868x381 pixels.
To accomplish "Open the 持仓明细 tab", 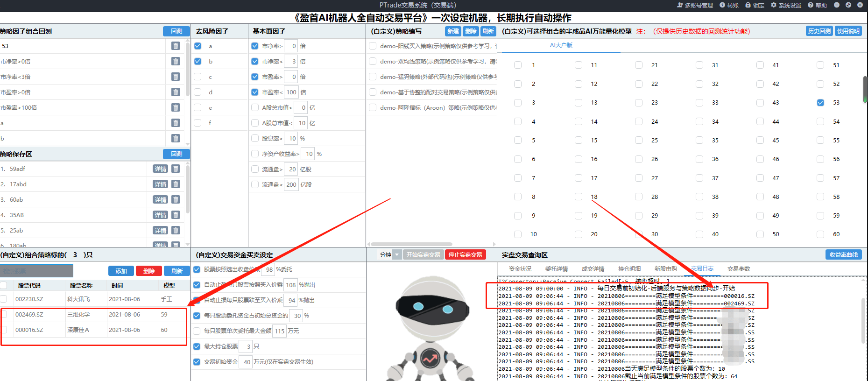I will (x=629, y=269).
